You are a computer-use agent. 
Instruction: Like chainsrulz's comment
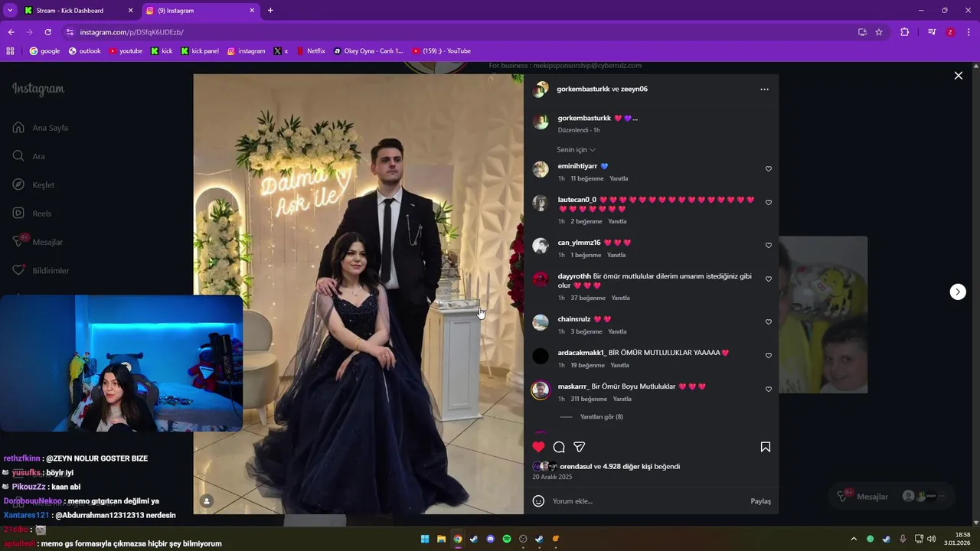[x=769, y=322]
